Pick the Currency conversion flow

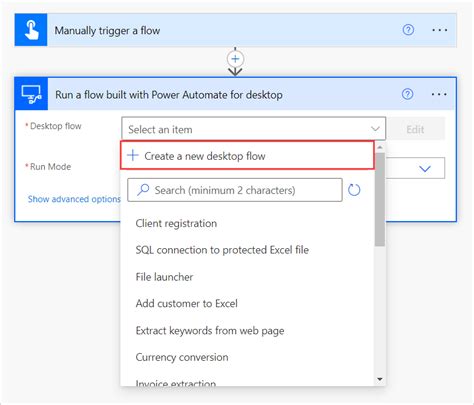coord(182,357)
